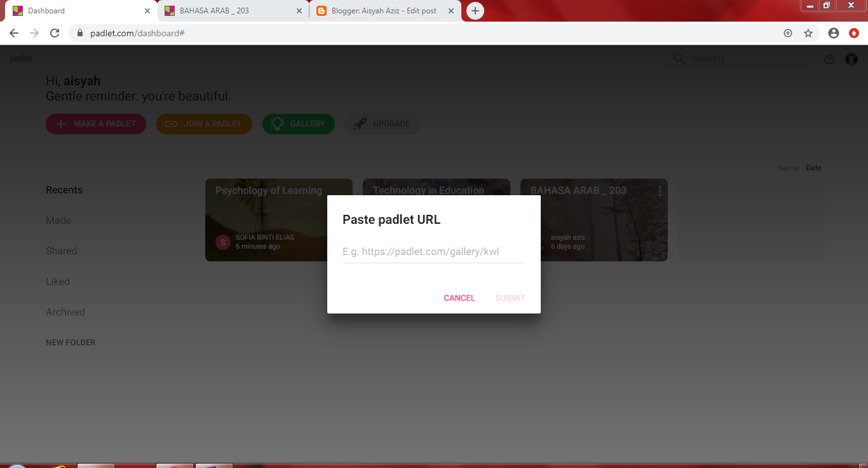Click the padlet logo in the header
The image size is (868, 468).
(21, 59)
